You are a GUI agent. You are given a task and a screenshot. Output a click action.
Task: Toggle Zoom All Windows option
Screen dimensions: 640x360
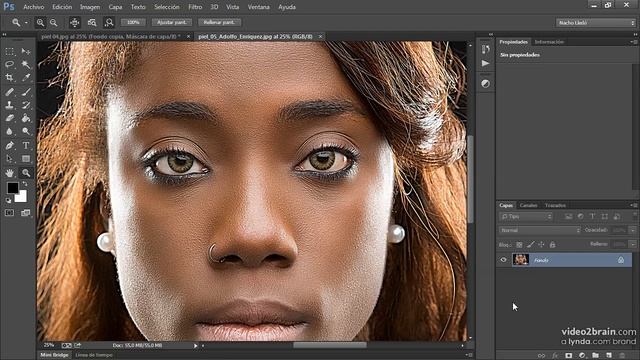(92, 23)
